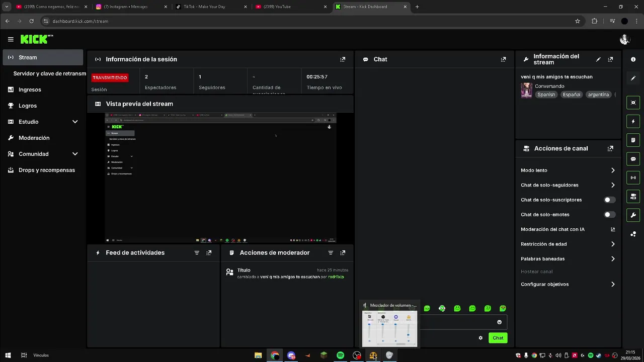Click the Conversando category thumbnail
This screenshot has height=362, width=644.
click(x=526, y=90)
